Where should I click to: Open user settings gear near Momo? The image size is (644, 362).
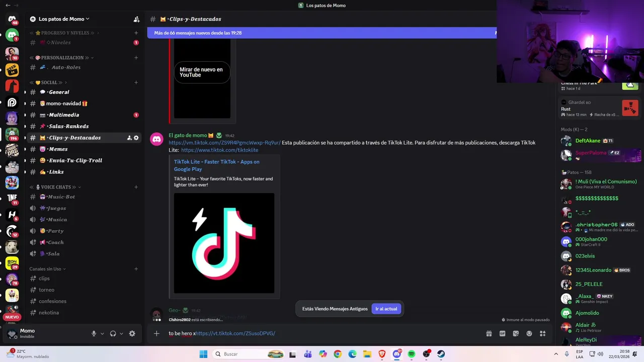132,333
